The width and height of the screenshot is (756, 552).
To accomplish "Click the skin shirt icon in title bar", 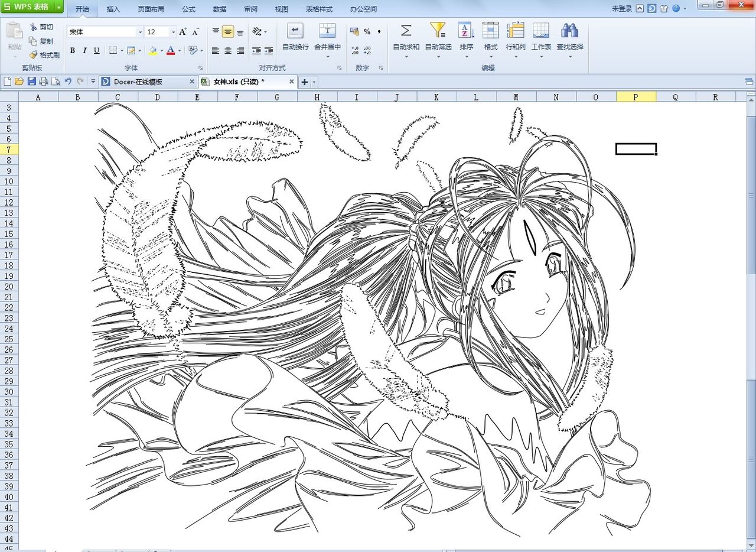I will [x=664, y=9].
